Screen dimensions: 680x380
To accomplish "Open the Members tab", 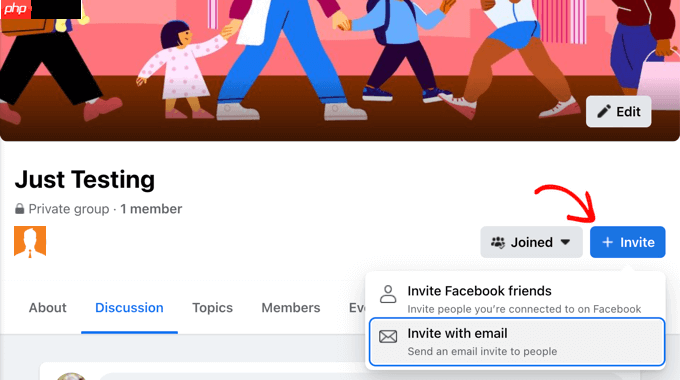I will click(x=291, y=308).
